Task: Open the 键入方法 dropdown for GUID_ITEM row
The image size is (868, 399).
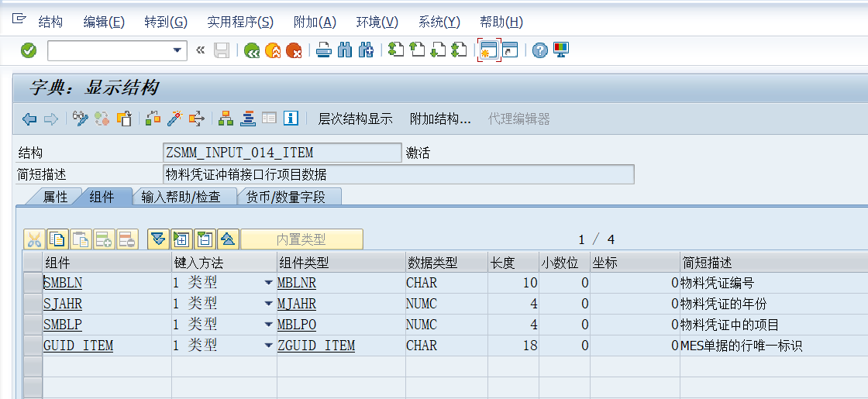Action: (268, 346)
